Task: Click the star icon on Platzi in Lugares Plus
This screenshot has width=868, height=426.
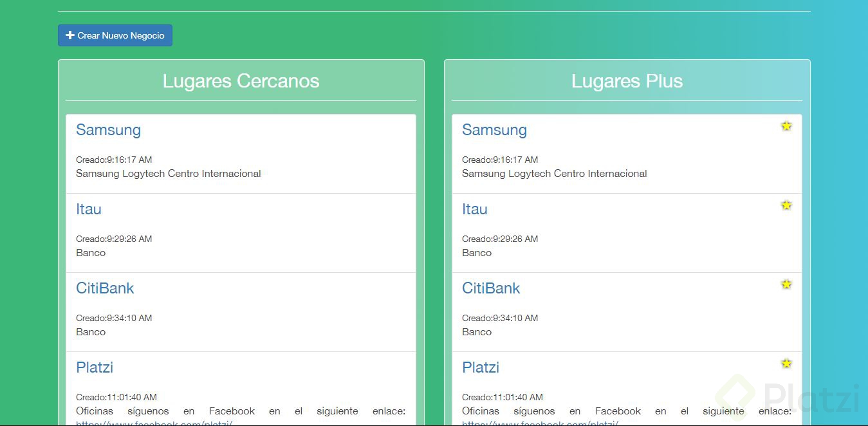Action: (x=786, y=364)
